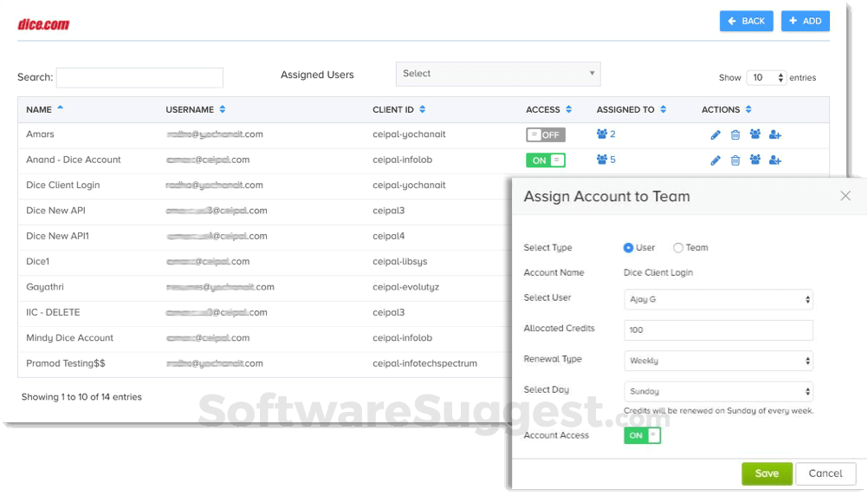Select the Team radio button

[x=678, y=248]
